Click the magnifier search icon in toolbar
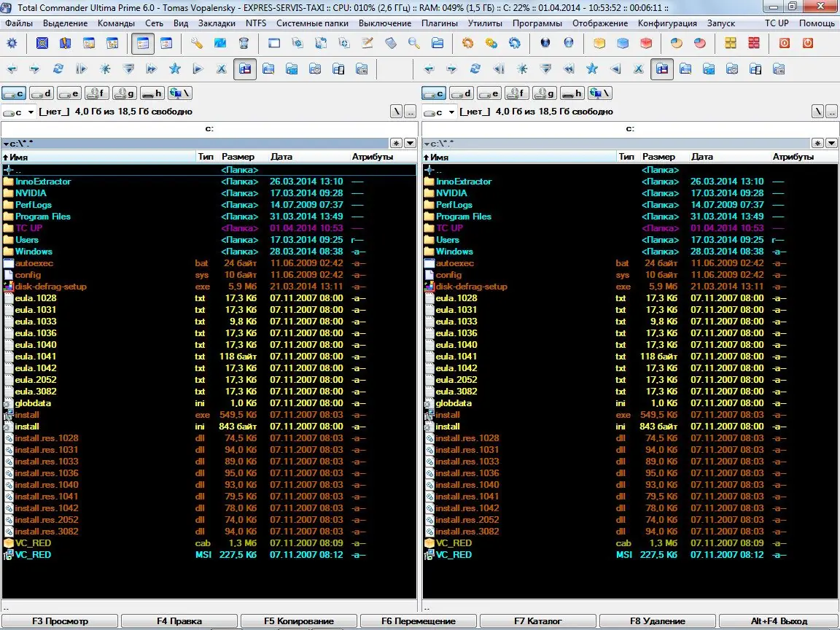Image resolution: width=840 pixels, height=630 pixels. tap(414, 44)
